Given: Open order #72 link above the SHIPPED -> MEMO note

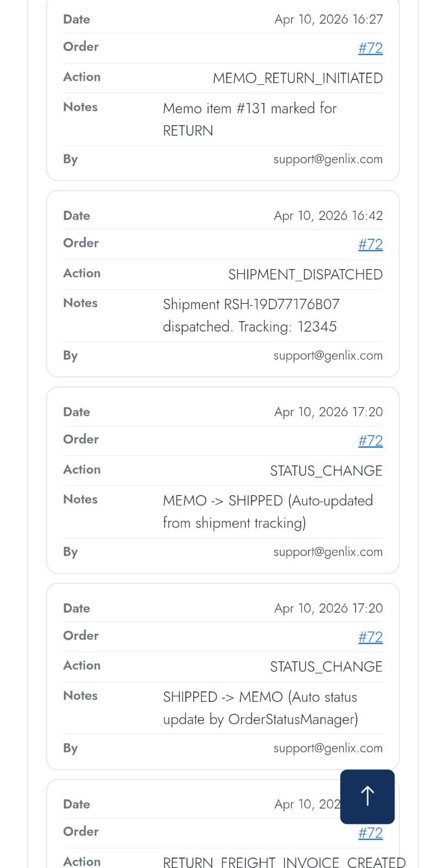Looking at the screenshot, I should [x=370, y=637].
